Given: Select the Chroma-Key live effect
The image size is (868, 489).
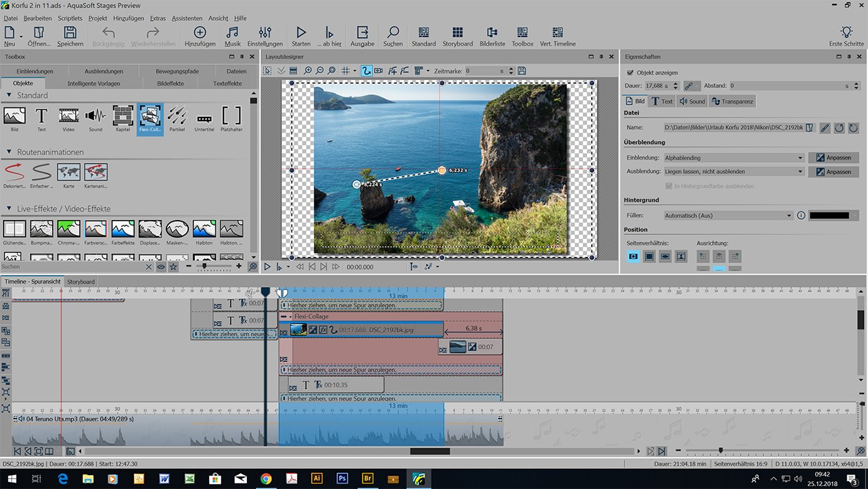Looking at the screenshot, I should tap(68, 231).
